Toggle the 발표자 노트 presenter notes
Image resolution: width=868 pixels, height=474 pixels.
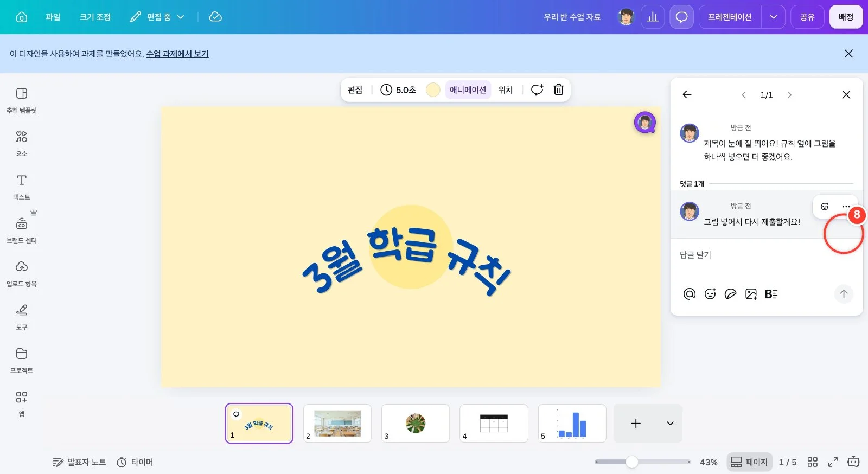(79, 462)
